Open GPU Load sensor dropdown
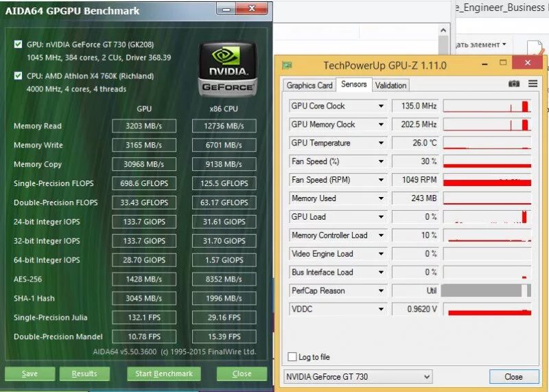The height and width of the screenshot is (392, 549). 381,217
